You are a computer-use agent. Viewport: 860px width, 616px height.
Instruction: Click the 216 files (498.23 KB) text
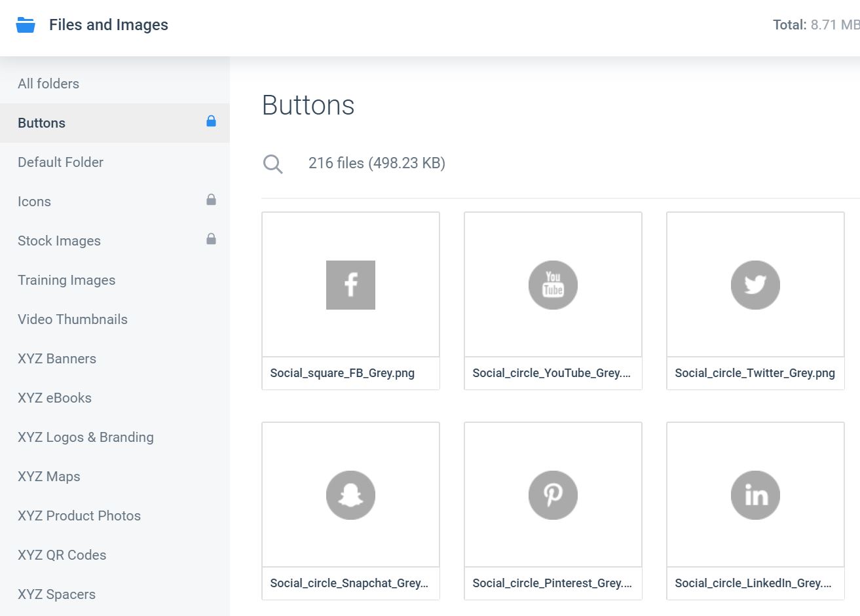[x=377, y=163]
